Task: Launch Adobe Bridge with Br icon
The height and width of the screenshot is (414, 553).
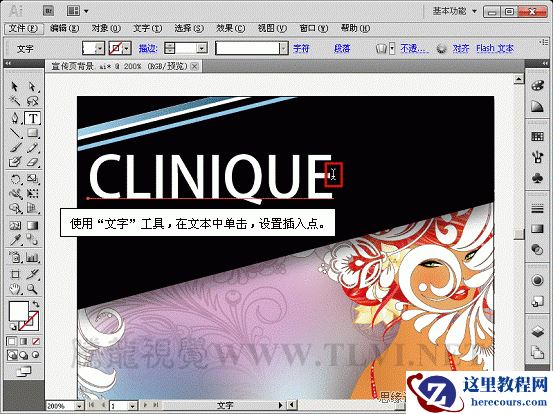Action: (x=48, y=11)
